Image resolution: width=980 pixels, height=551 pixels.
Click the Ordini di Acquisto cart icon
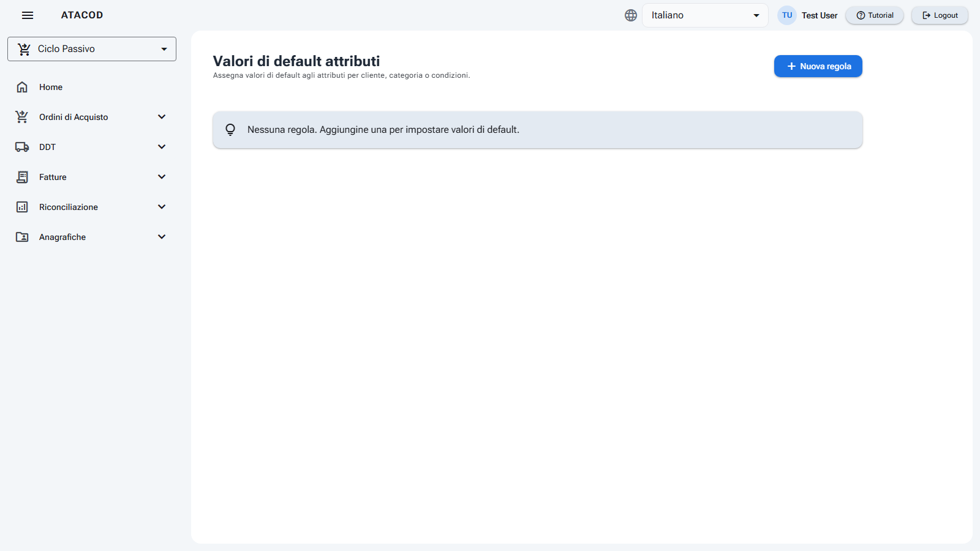click(22, 117)
